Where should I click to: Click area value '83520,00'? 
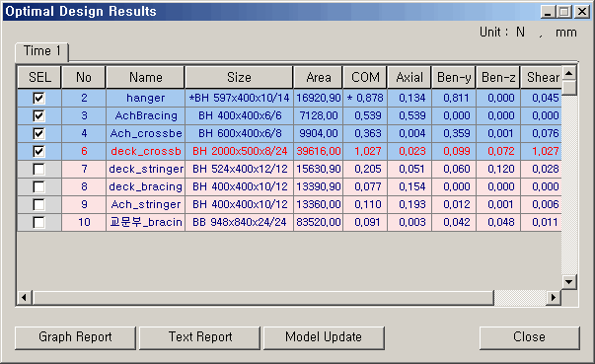coord(319,223)
